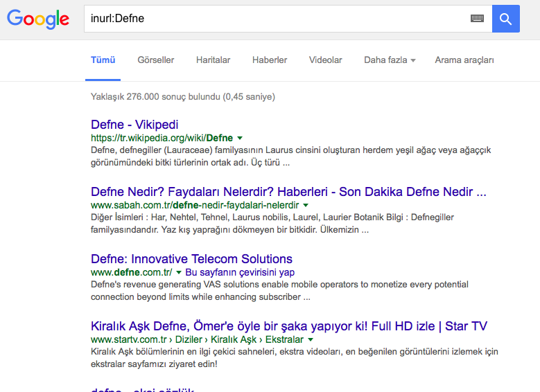Open Kiralık Aşk Defne Star TV result
Viewport: 540px width, 392px height.
(x=289, y=326)
